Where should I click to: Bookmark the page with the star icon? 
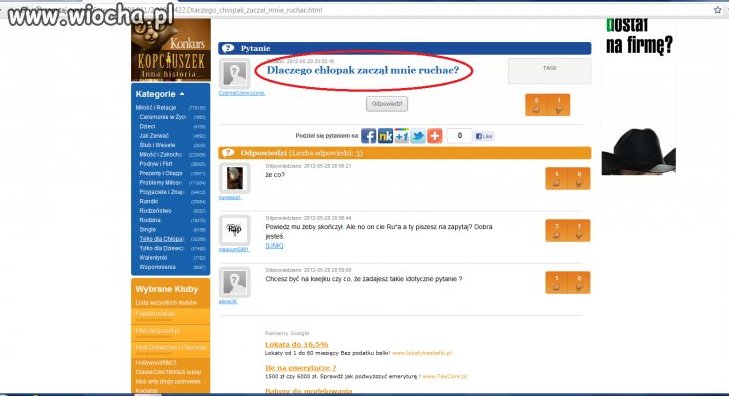tap(717, 10)
